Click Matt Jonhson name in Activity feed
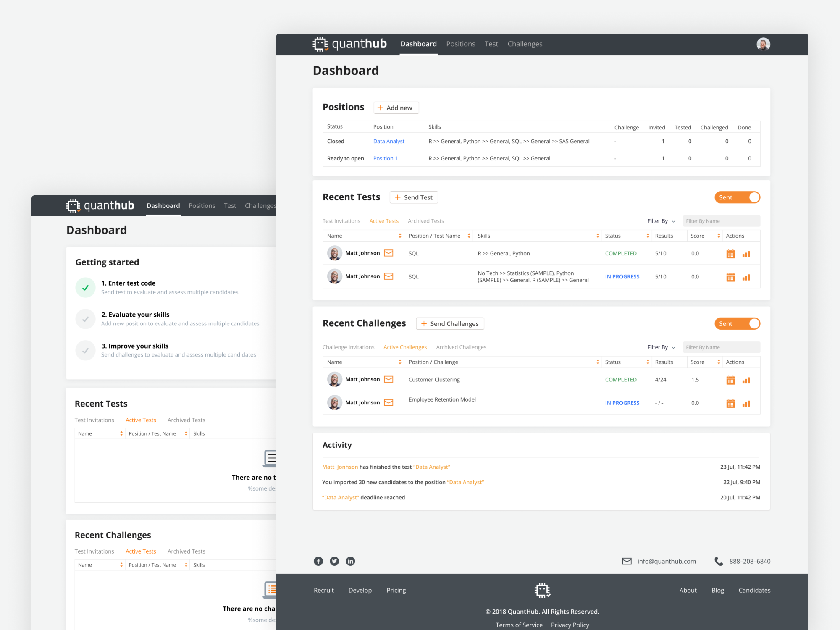Screen dimensions: 840x630 pos(340,467)
